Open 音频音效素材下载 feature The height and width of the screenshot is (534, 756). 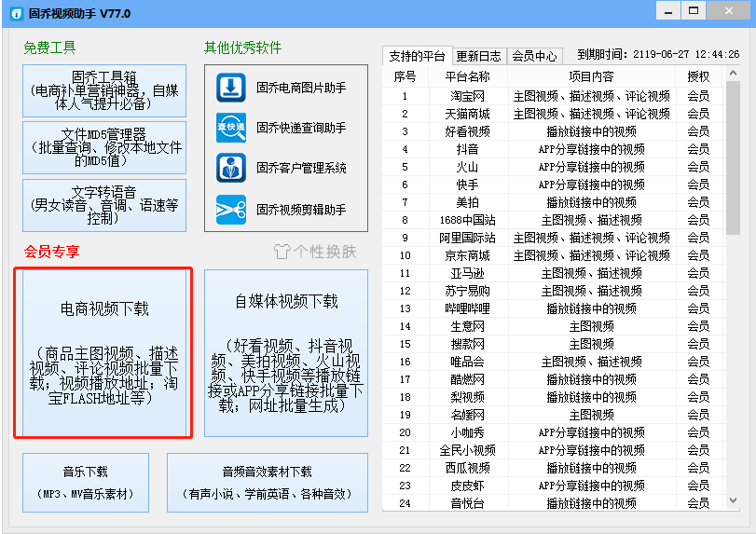[x=268, y=483]
